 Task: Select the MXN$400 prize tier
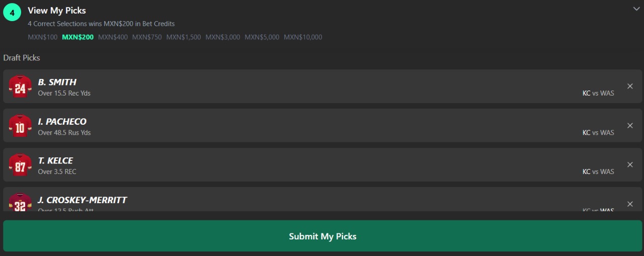coord(113,37)
